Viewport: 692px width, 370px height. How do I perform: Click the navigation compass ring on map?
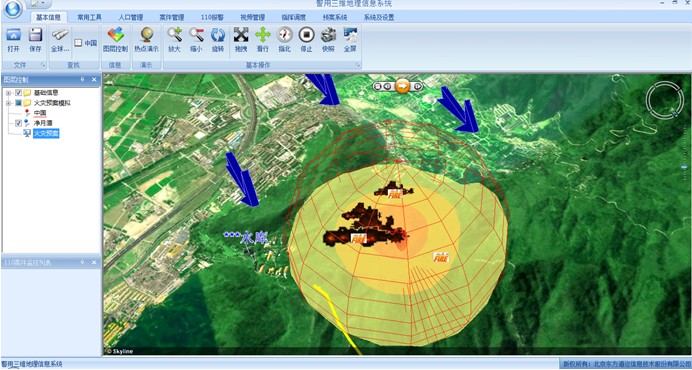click(663, 100)
